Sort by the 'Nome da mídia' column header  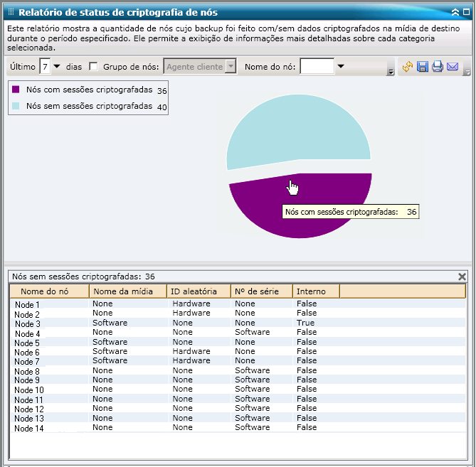coord(128,291)
